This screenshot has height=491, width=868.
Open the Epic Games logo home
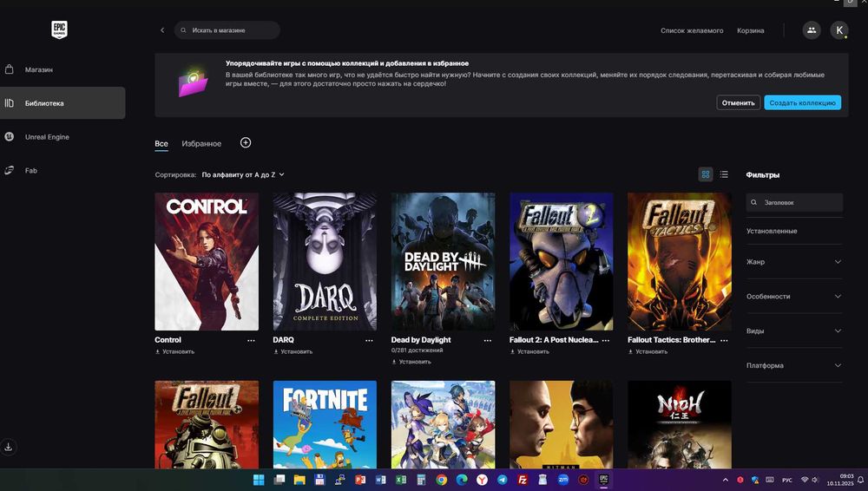[59, 29]
